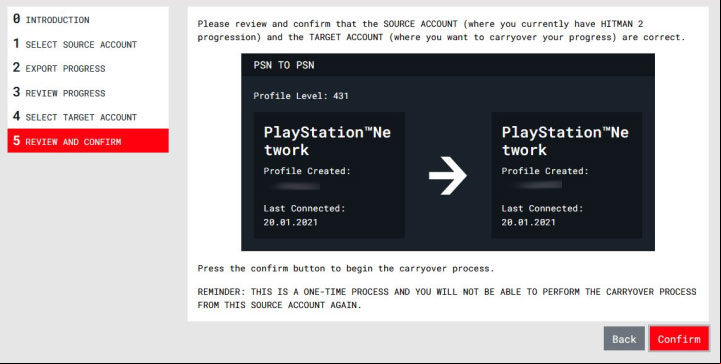Click the blurred target profile created date

[x=537, y=185]
